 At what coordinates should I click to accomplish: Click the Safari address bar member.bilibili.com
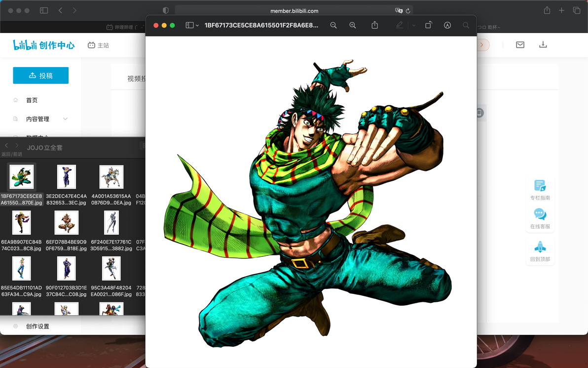294,11
